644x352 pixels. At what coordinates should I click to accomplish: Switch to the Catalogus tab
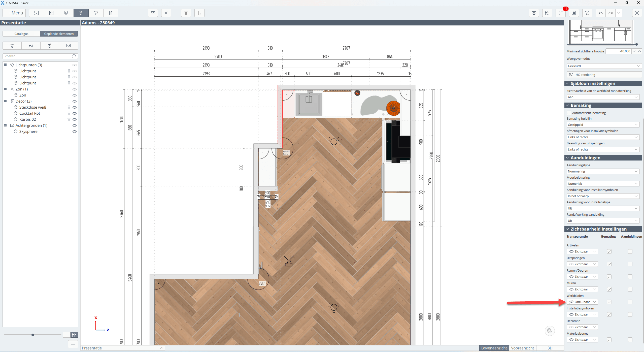(21, 34)
